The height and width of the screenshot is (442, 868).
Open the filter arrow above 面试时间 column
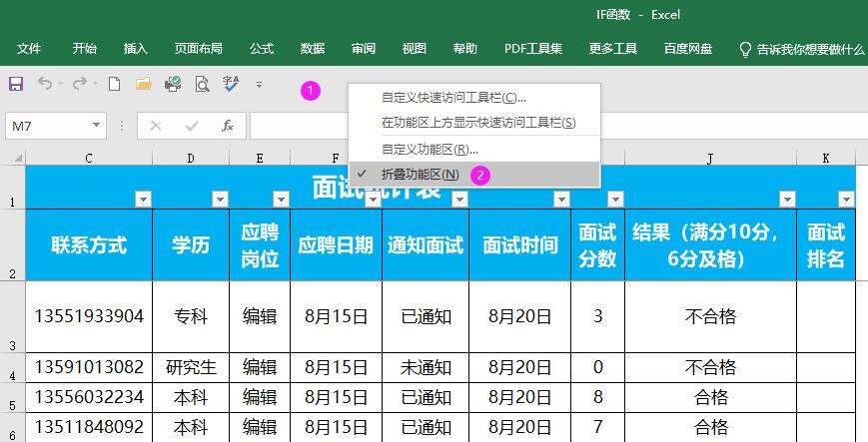click(561, 200)
